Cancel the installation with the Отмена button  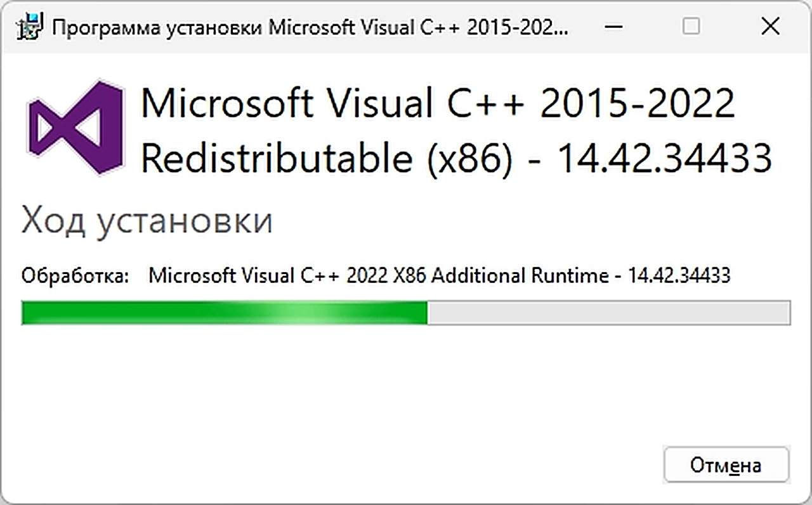pyautogui.click(x=726, y=465)
